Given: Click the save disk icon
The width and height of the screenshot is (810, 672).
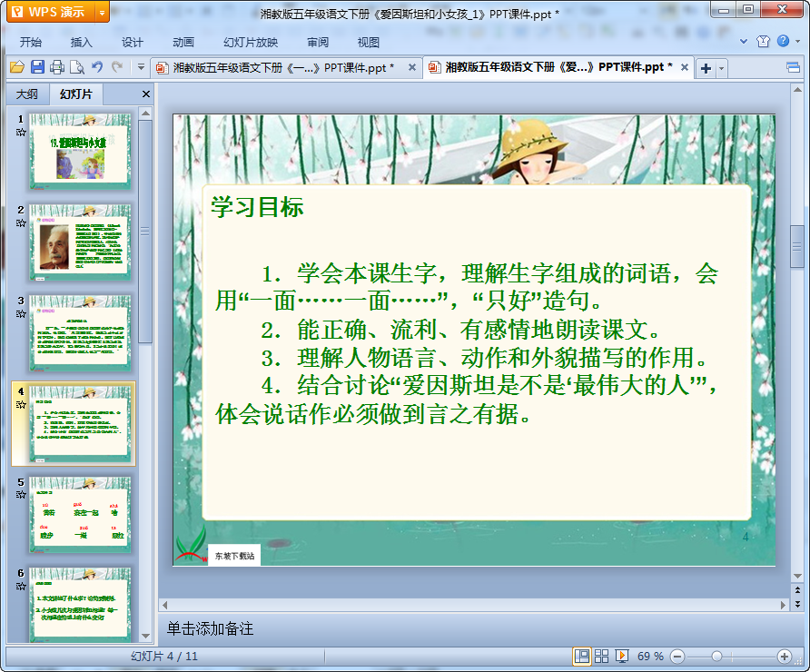Looking at the screenshot, I should (x=37, y=67).
